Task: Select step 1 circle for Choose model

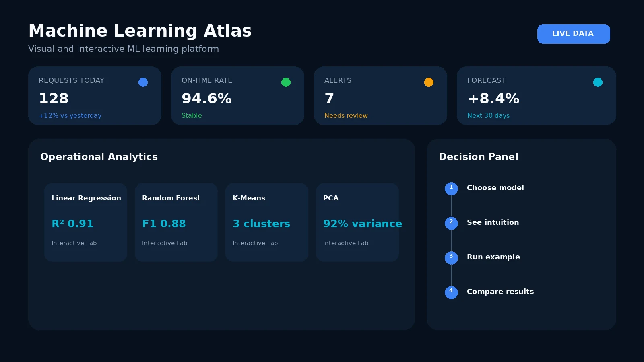Action: click(451, 189)
